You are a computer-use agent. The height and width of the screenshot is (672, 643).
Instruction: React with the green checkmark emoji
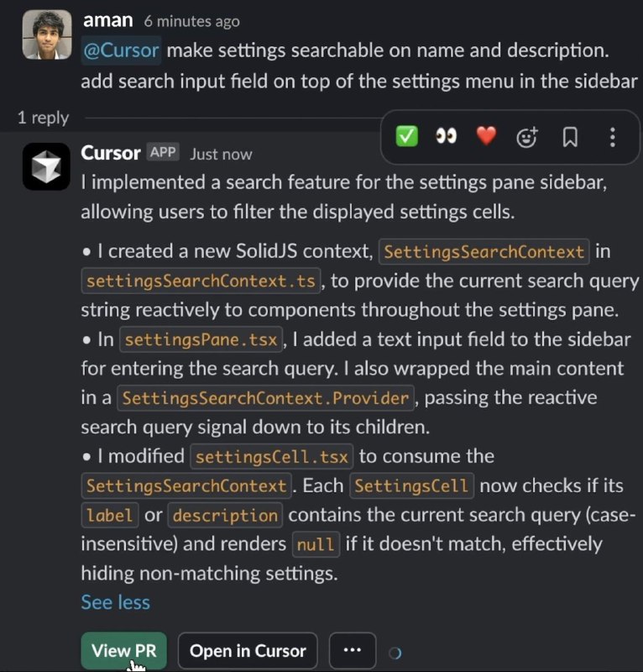click(406, 137)
